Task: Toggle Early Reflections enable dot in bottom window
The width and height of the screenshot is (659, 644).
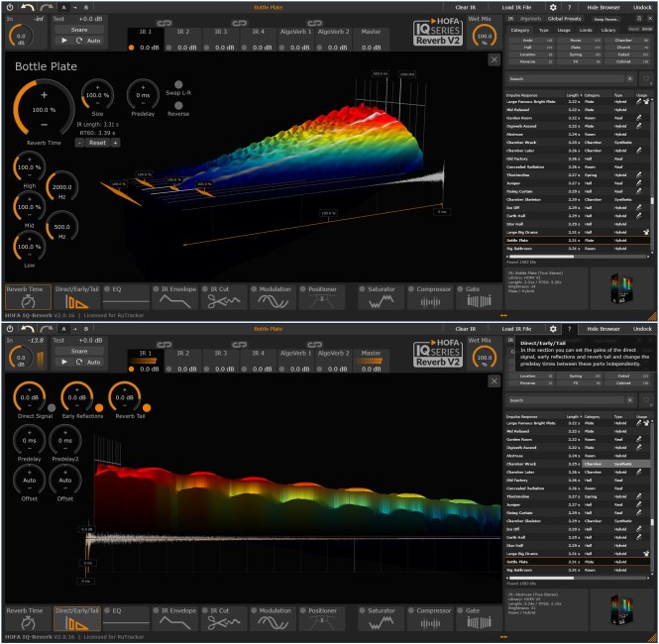Action: pyautogui.click(x=99, y=407)
